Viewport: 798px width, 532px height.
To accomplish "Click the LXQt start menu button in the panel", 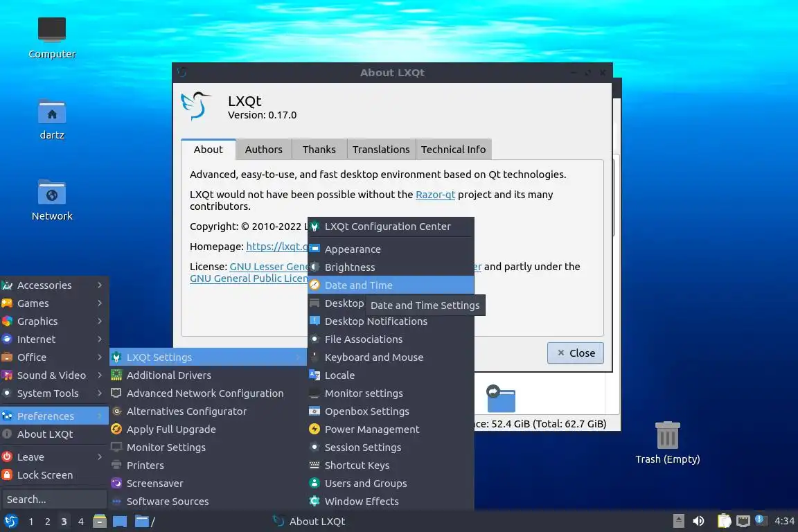I will (x=10, y=521).
